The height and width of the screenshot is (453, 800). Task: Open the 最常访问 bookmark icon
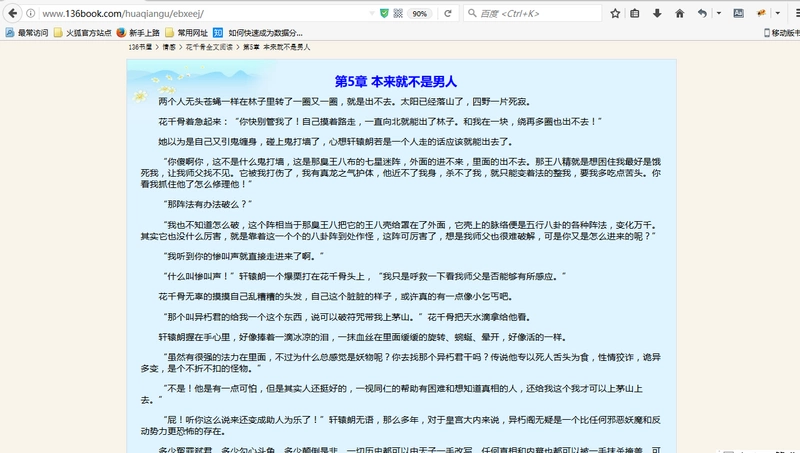click(10, 33)
